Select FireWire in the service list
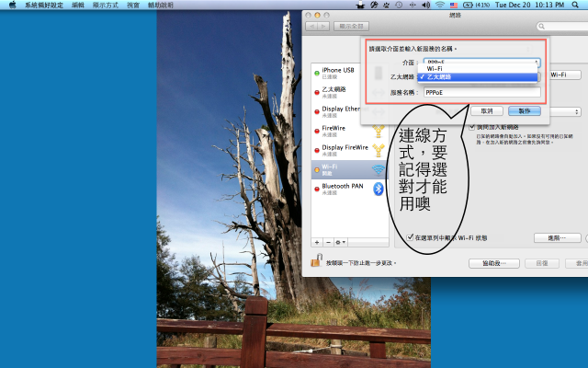Image resolution: width=588 pixels, height=368 pixels. point(349,131)
